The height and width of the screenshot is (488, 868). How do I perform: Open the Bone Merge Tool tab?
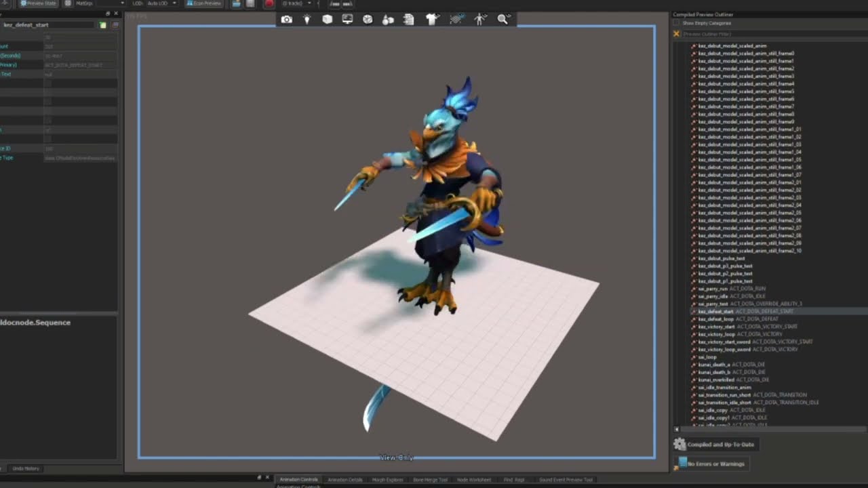pos(431,480)
